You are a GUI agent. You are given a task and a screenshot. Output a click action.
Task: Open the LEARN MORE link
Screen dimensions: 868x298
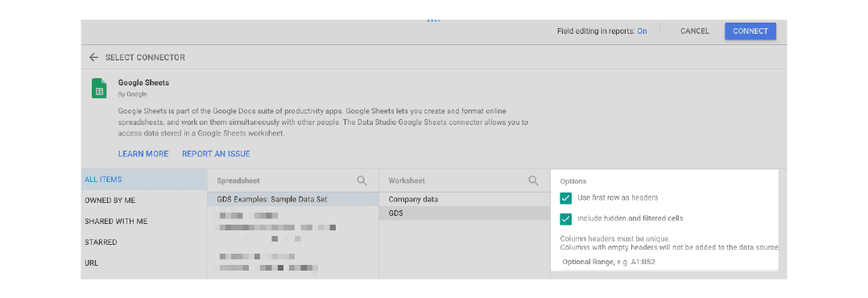[x=143, y=154]
